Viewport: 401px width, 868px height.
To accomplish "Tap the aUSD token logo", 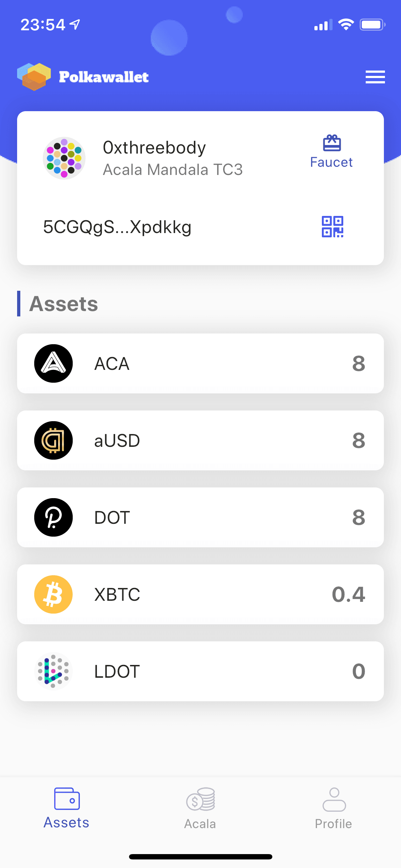I will [53, 440].
